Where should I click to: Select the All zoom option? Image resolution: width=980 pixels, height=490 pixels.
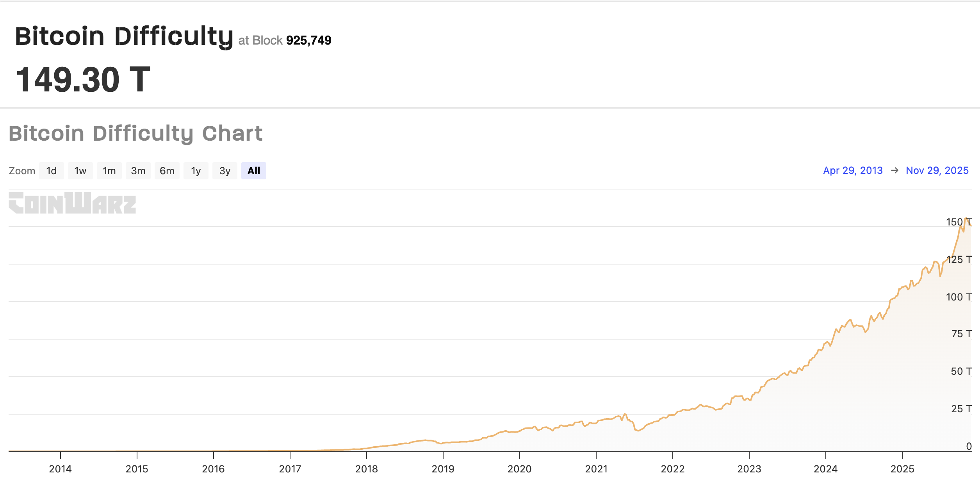[x=253, y=170]
